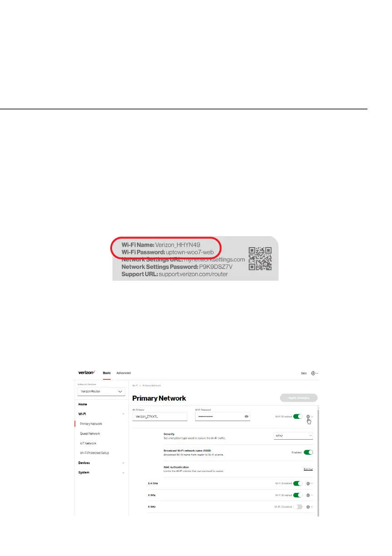
Task: Click the "5 GHz" band label
Action: pos(151,495)
